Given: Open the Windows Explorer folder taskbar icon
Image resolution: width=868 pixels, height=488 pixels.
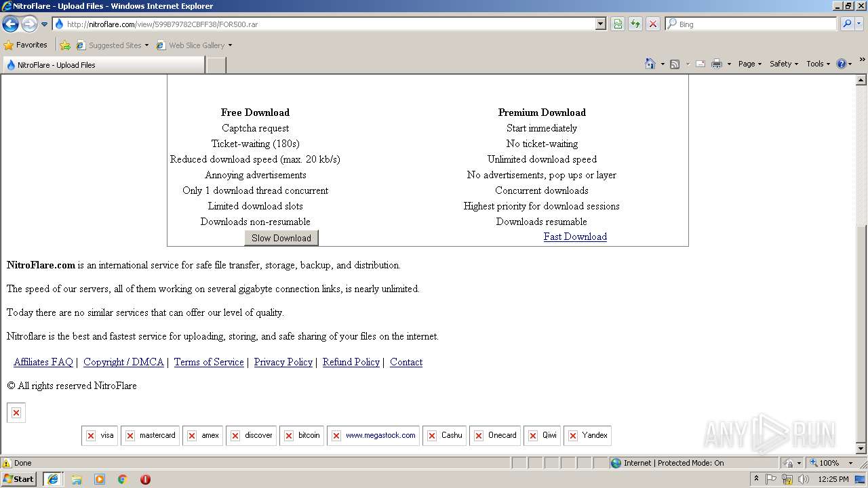Looking at the screenshot, I should [77, 479].
